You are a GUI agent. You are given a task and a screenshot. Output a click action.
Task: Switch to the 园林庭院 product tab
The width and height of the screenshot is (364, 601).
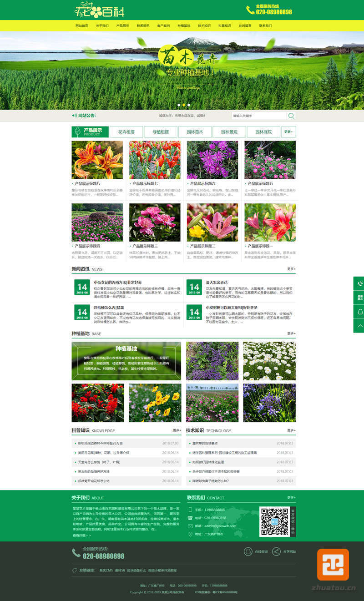[x=263, y=132]
